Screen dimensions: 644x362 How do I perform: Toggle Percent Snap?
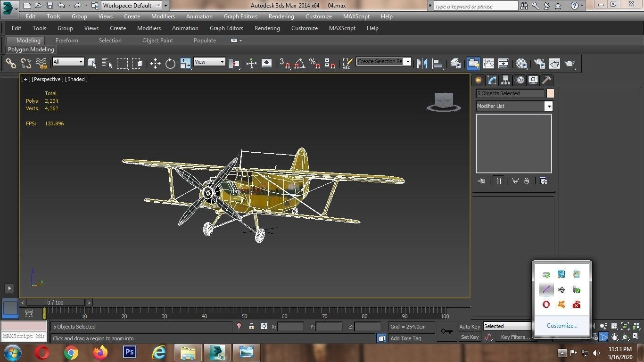click(314, 63)
